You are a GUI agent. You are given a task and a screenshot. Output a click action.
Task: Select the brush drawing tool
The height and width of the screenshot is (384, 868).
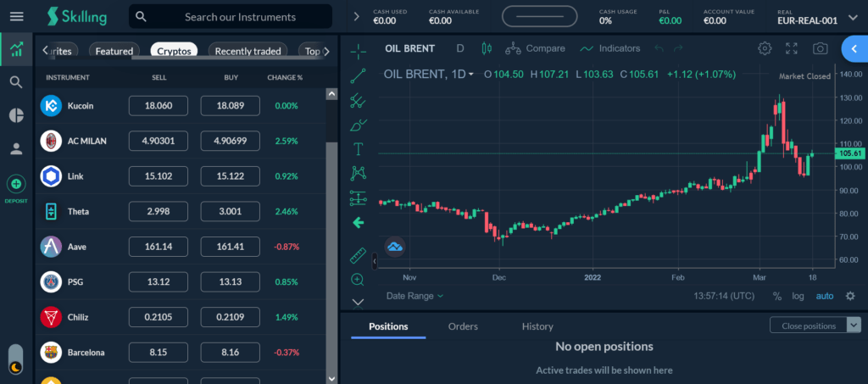click(359, 125)
